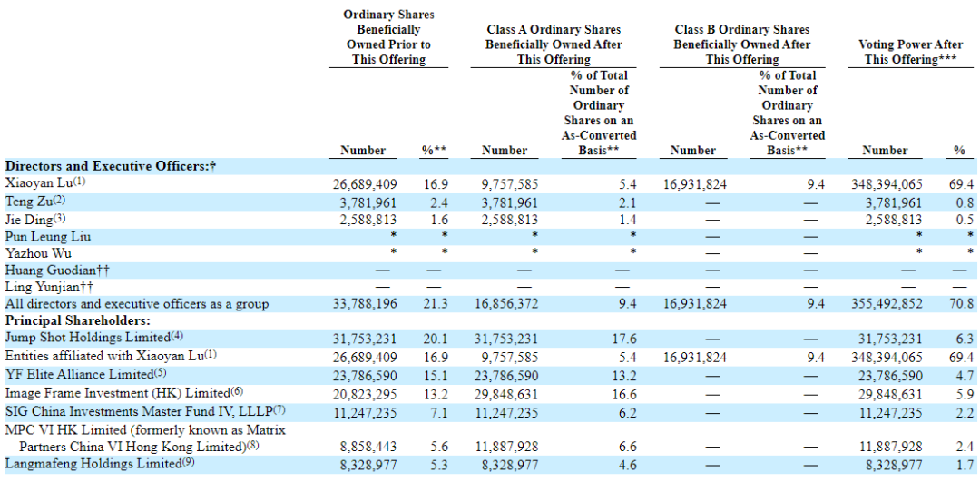Click Directors and Executive Officers heading
The image size is (980, 482).
coord(111,166)
